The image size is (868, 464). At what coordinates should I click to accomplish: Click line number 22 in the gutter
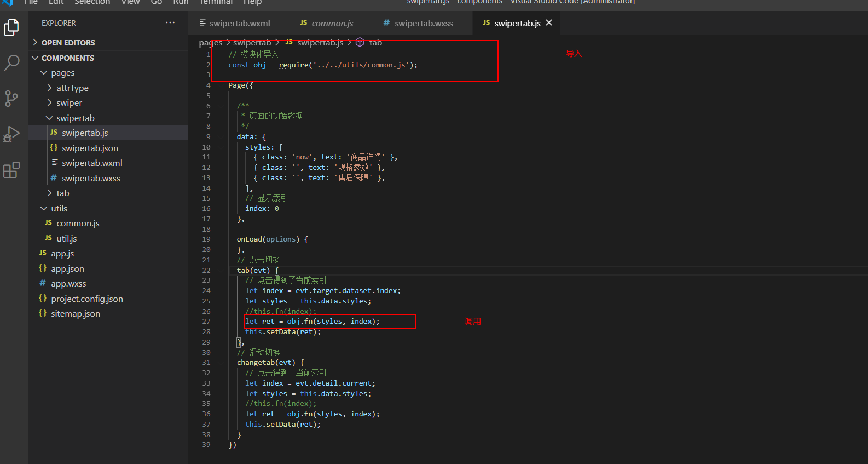(x=206, y=270)
